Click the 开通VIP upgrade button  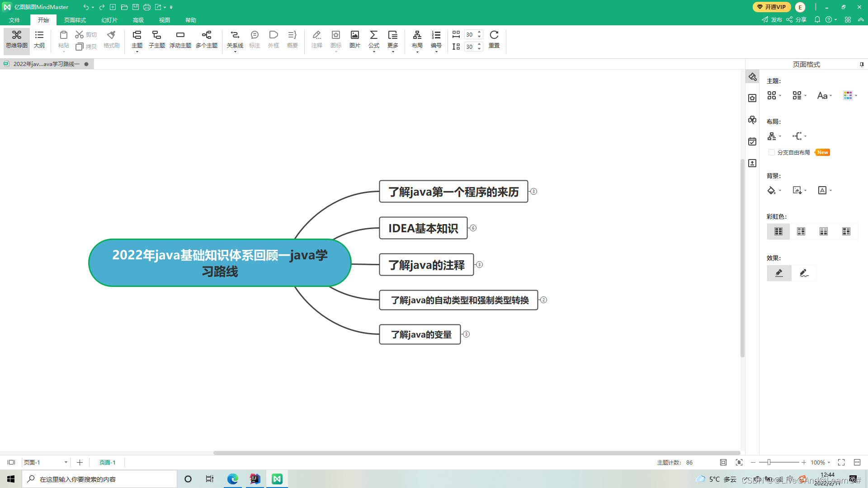(x=772, y=7)
